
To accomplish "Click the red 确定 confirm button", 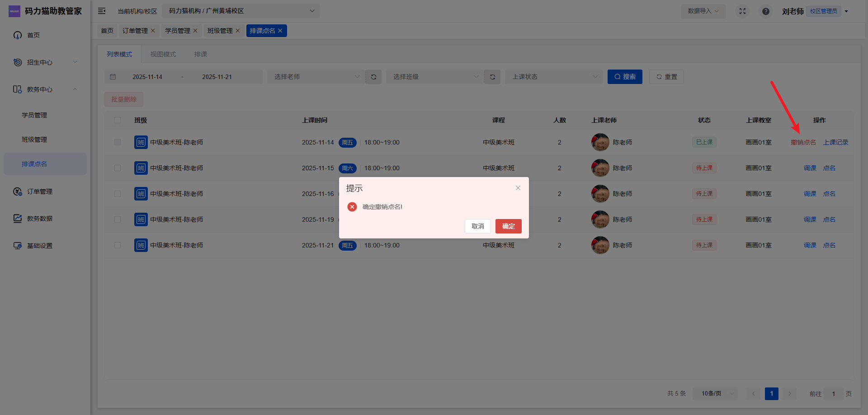I will pyautogui.click(x=508, y=226).
